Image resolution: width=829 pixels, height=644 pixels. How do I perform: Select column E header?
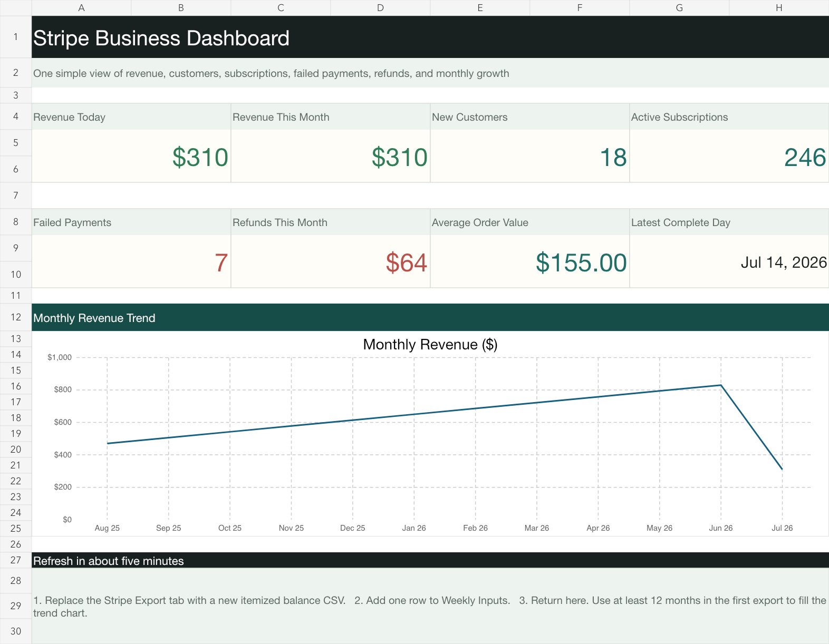pos(480,8)
